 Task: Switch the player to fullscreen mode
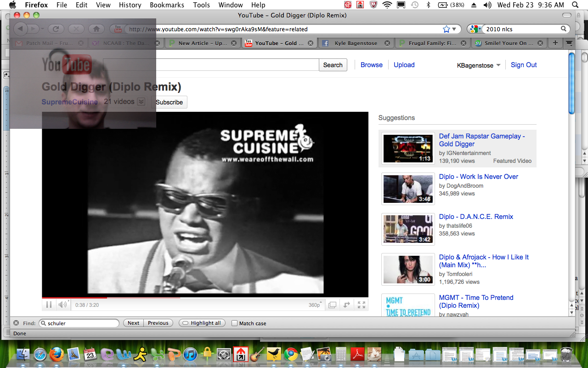click(362, 305)
